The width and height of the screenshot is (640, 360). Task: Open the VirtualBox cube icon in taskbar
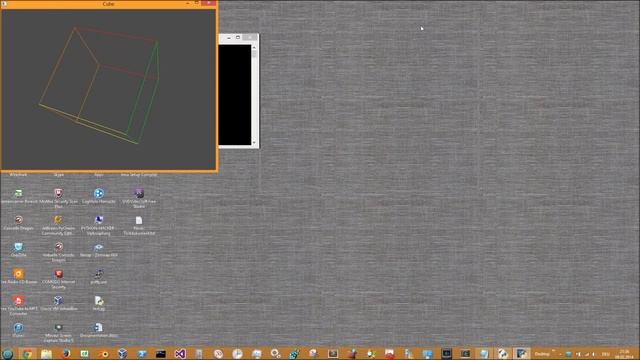[x=122, y=354]
